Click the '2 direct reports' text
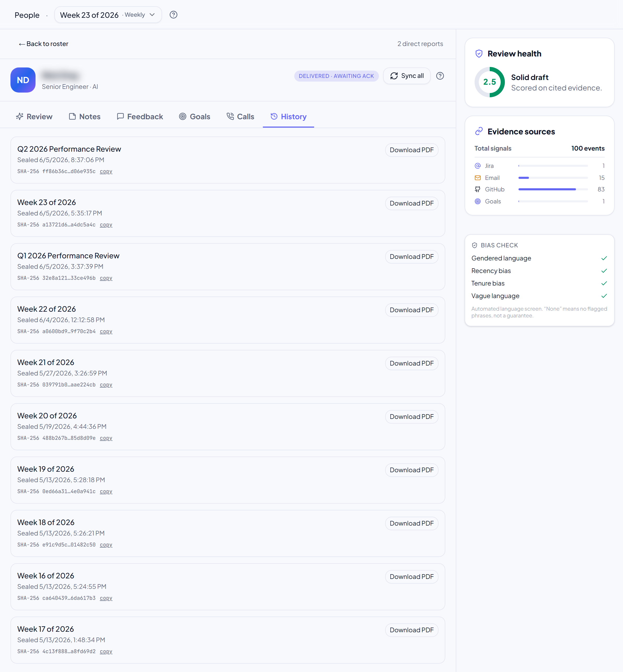This screenshot has height=672, width=623. [x=420, y=44]
